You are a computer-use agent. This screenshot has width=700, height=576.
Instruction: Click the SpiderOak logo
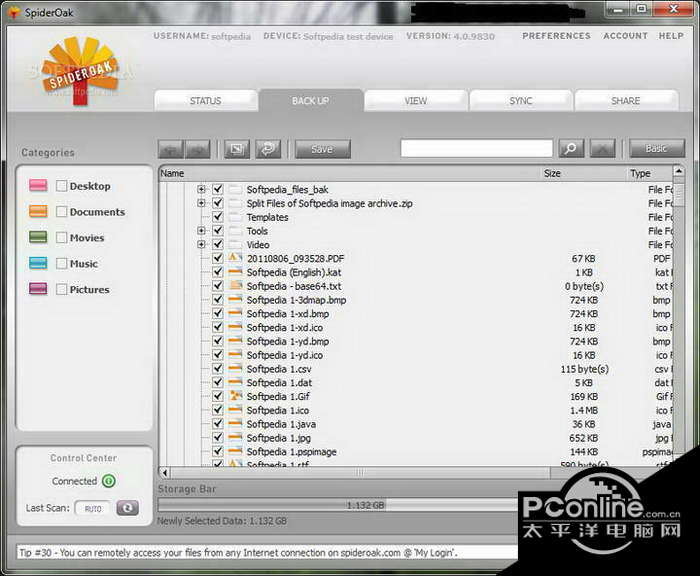point(81,71)
